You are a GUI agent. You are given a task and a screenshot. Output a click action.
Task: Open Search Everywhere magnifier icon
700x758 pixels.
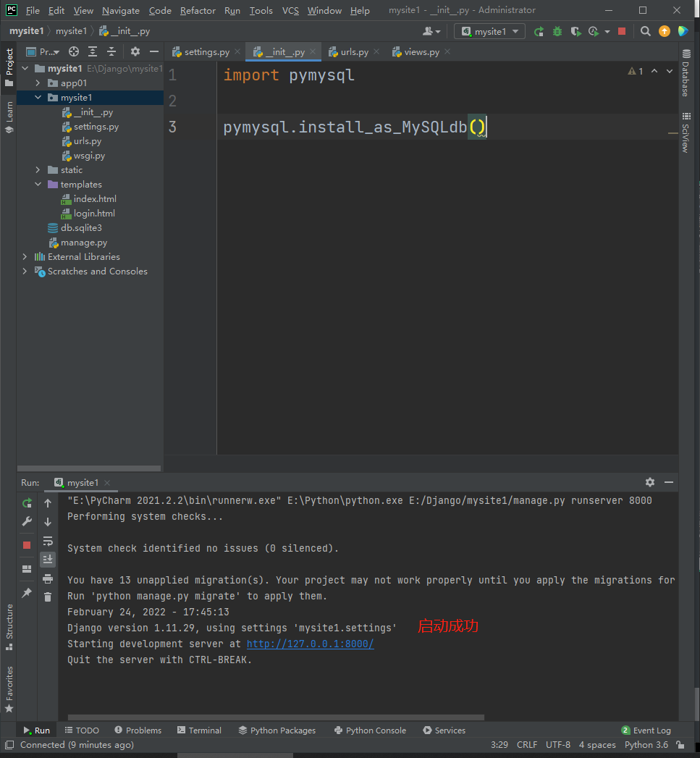pyautogui.click(x=646, y=31)
